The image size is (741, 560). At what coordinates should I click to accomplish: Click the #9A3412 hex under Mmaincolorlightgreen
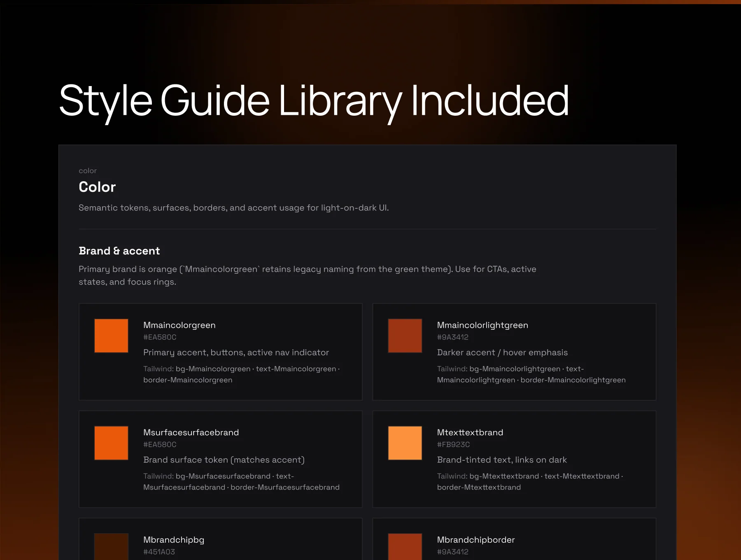pos(453,337)
